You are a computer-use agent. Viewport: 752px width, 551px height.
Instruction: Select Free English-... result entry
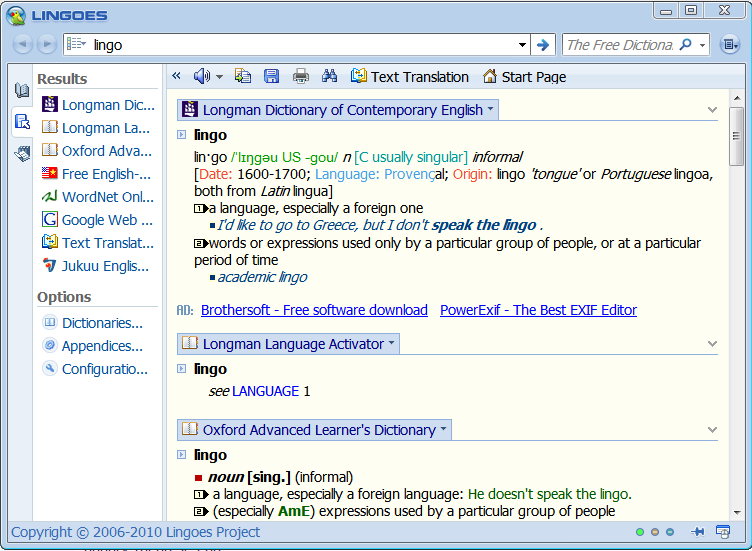click(x=98, y=174)
